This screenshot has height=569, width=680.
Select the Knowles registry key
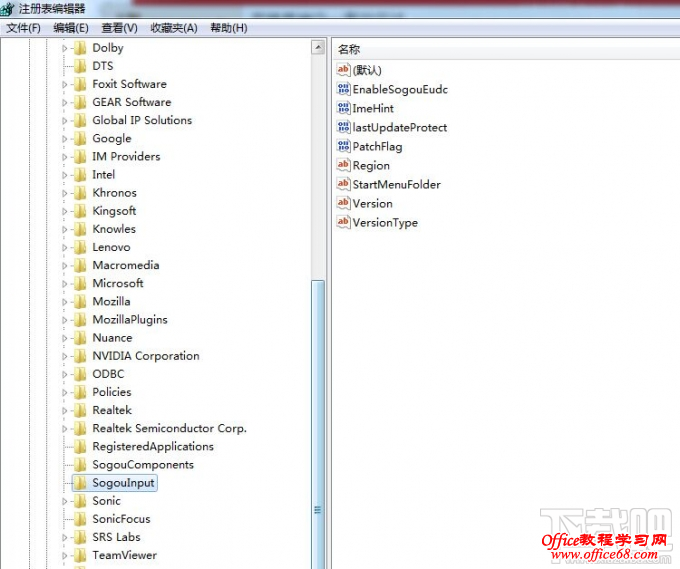(114, 229)
